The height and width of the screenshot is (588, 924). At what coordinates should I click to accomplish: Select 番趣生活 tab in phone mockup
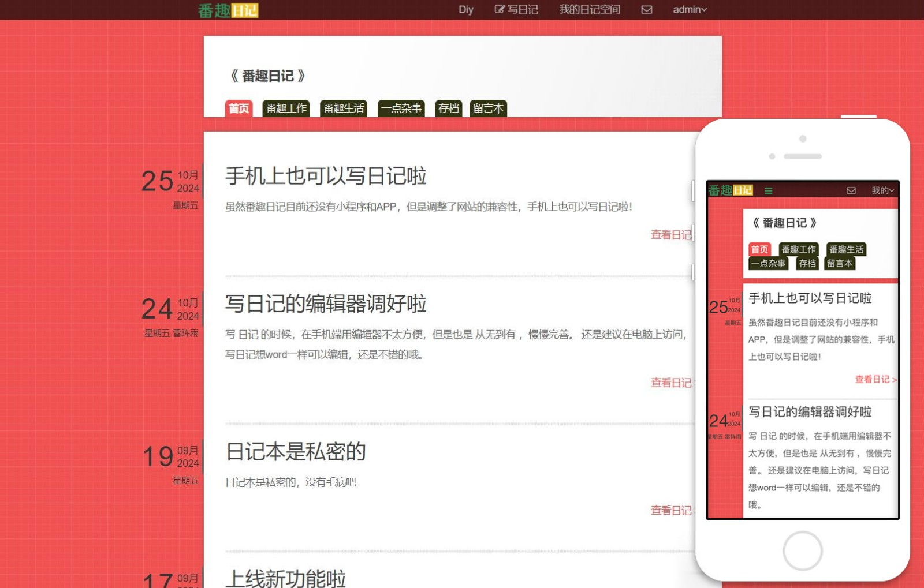[847, 249]
